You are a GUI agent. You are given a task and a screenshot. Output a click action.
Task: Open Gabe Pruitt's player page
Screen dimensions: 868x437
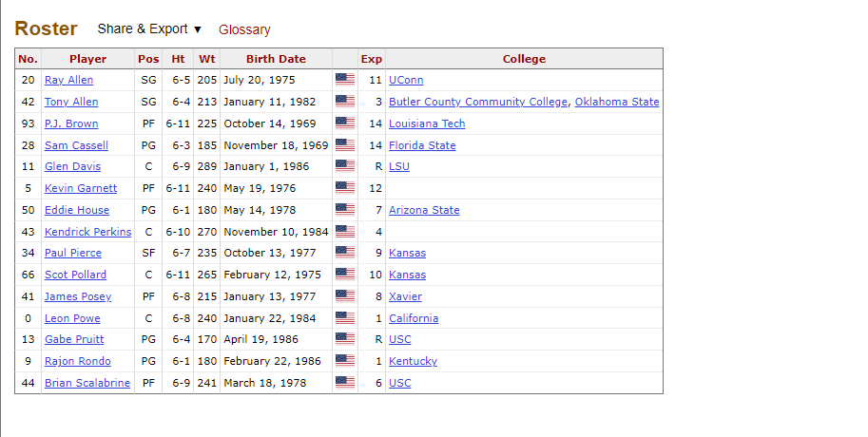74,339
